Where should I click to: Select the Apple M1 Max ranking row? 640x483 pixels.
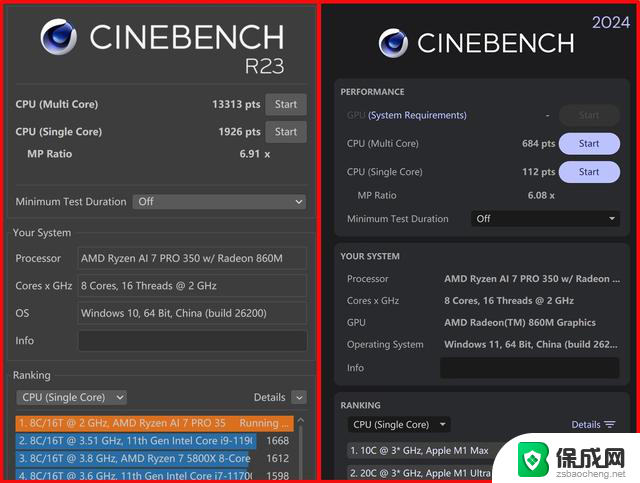coord(422,451)
